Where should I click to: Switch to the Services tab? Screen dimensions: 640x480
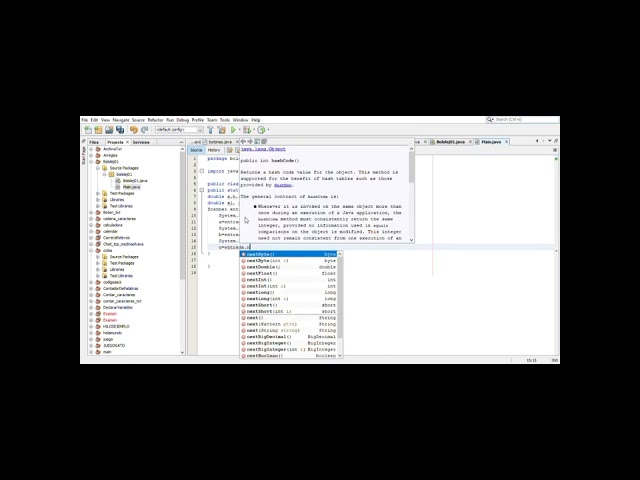click(141, 142)
